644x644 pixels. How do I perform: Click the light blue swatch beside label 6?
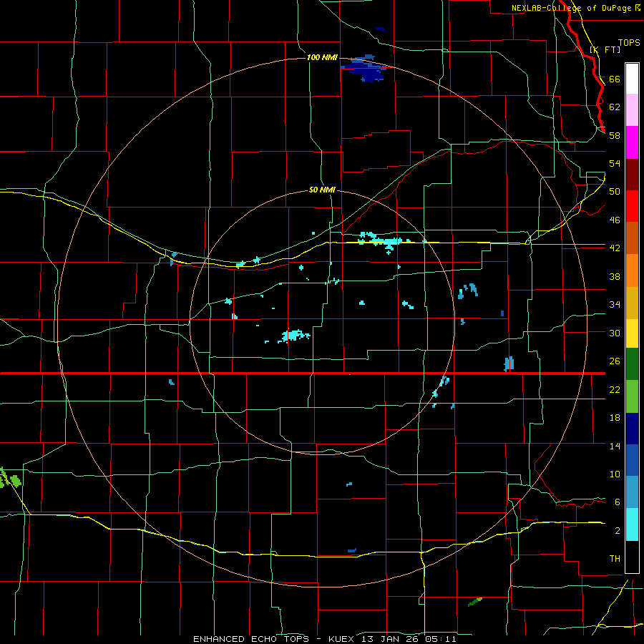point(632,492)
